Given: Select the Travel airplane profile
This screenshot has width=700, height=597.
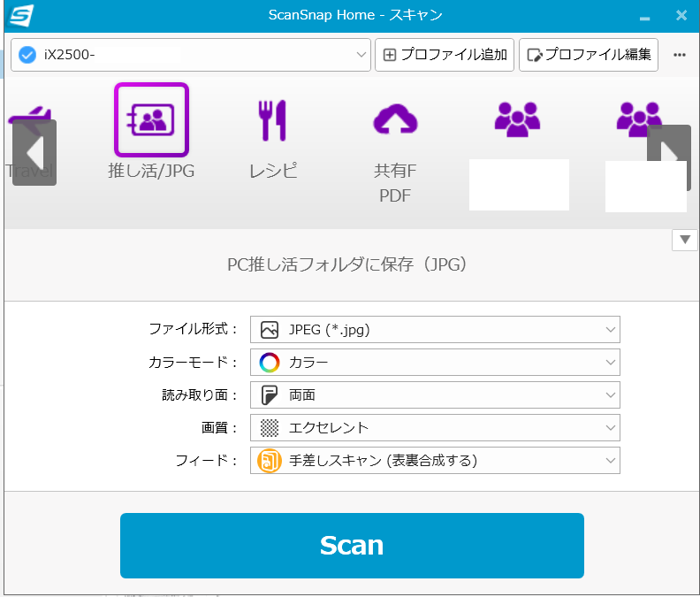Looking at the screenshot, I should pyautogui.click(x=30, y=117).
